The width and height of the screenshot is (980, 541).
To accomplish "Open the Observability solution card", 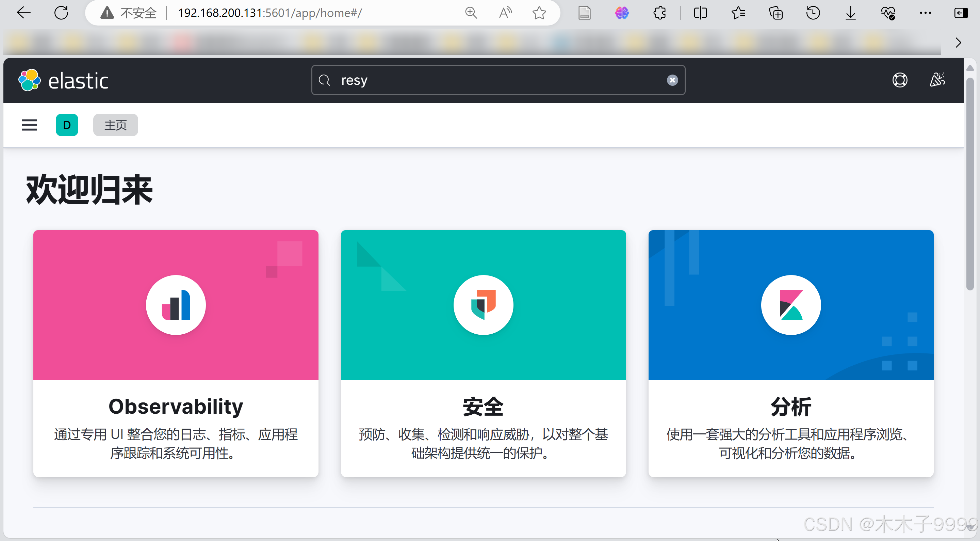I will (x=176, y=353).
